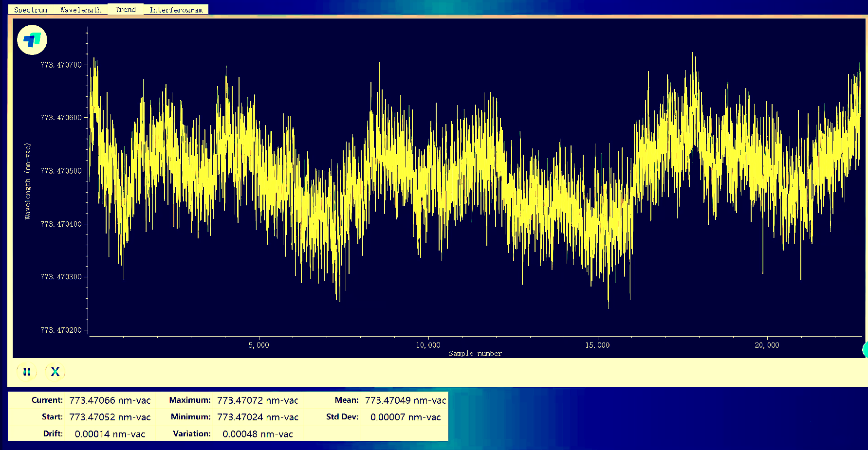Click the teal circle at chart's right edge
This screenshot has width=868, height=450.
866,349
